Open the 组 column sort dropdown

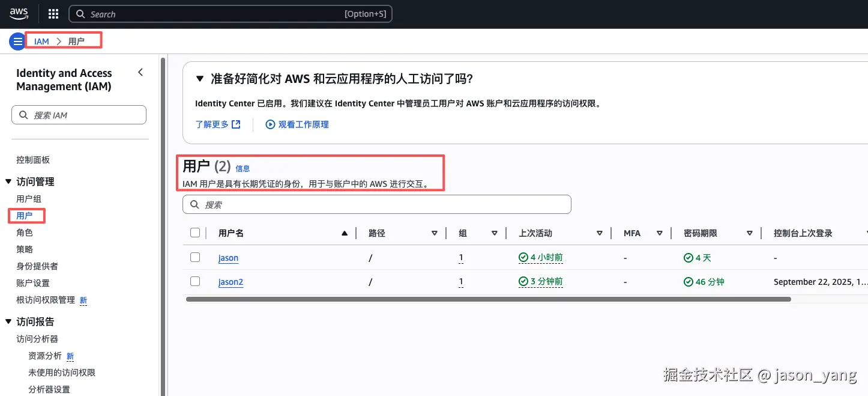click(495, 233)
